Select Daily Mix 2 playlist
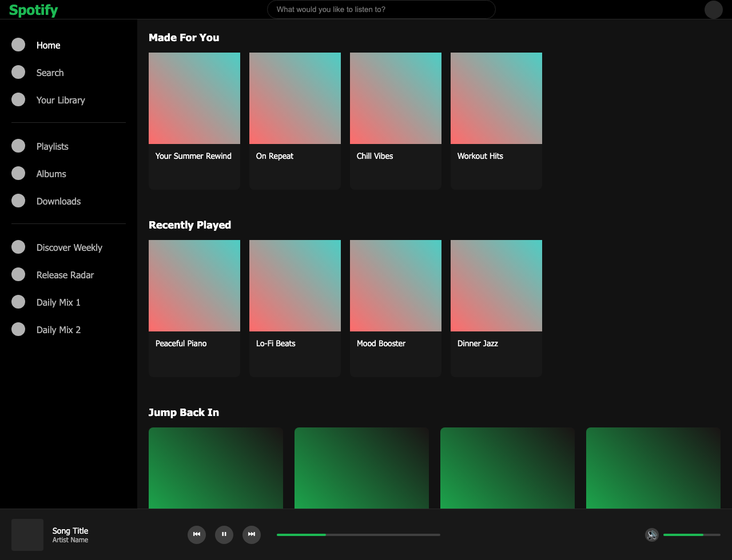This screenshot has height=560, width=732. pyautogui.click(x=58, y=330)
